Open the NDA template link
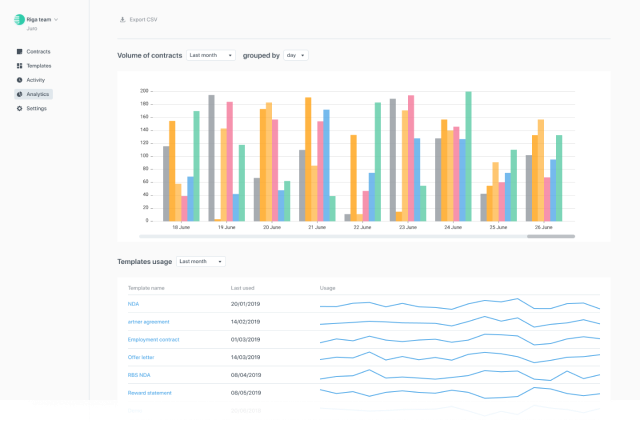Screen dimensions: 640x422 click(133, 303)
